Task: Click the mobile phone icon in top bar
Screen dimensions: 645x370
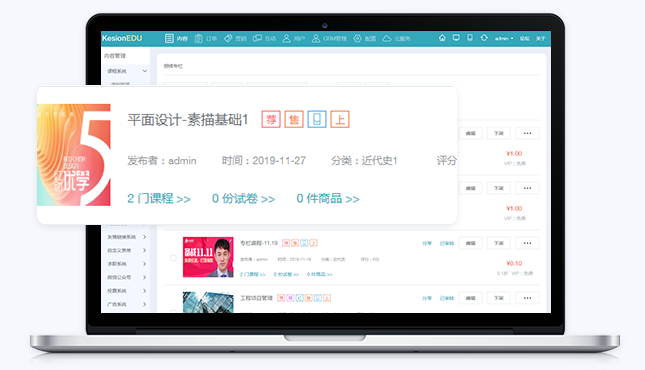Action: (470, 38)
